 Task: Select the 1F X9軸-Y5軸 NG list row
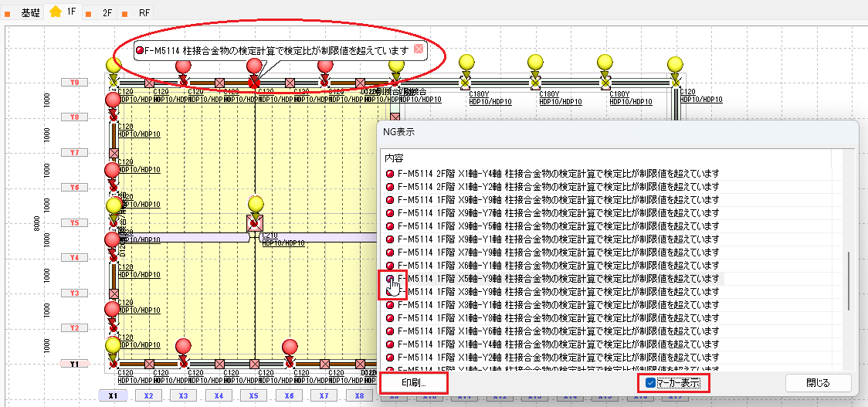point(558,226)
